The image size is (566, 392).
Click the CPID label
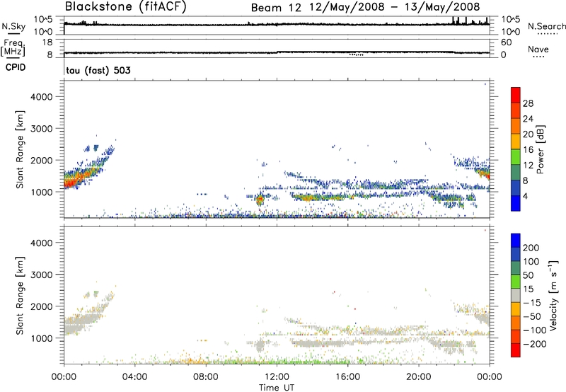coord(16,67)
